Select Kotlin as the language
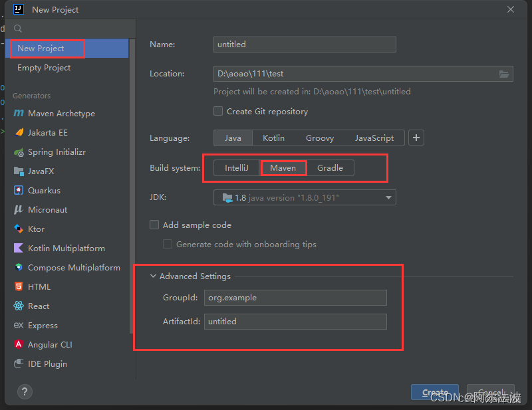 pos(273,138)
